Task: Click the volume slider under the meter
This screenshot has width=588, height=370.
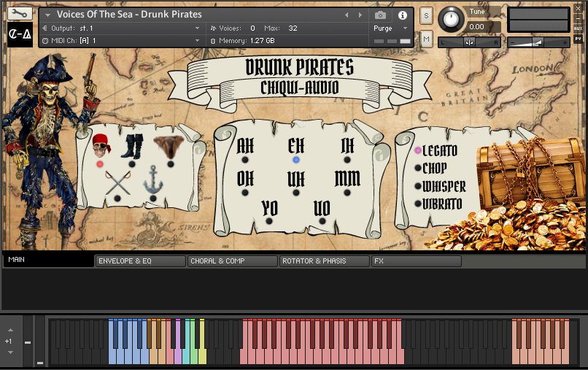Action: pos(538,42)
